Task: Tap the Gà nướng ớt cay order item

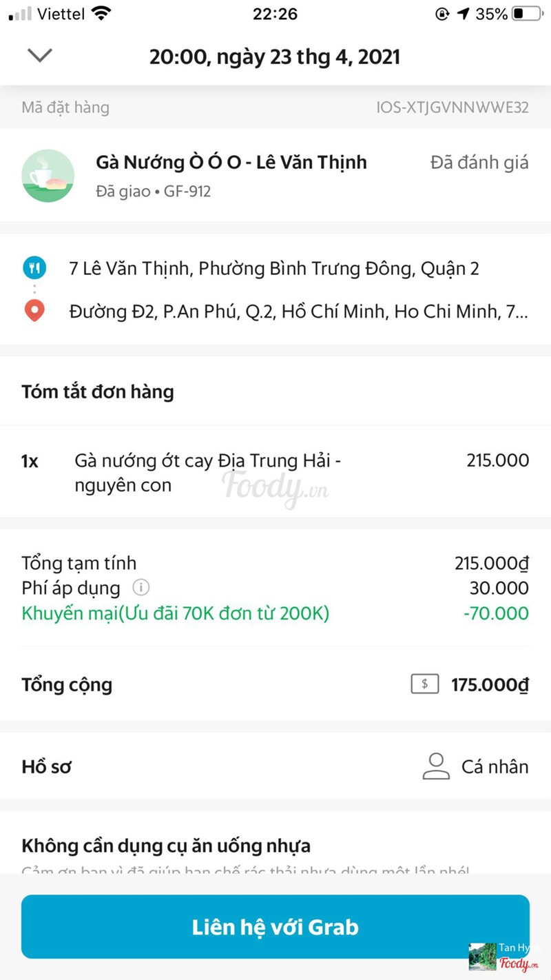Action: pos(207,473)
